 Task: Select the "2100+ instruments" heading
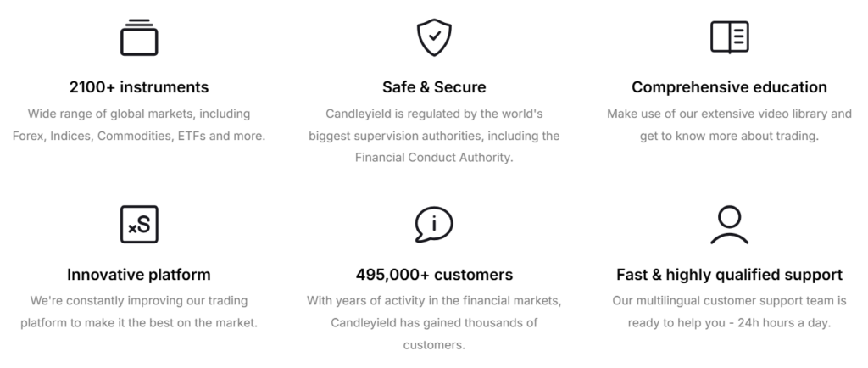click(139, 87)
